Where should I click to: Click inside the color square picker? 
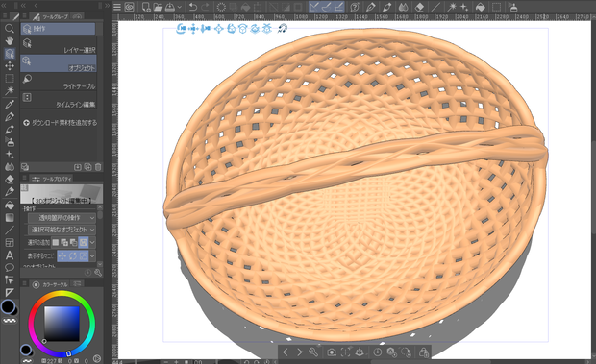coord(62,324)
